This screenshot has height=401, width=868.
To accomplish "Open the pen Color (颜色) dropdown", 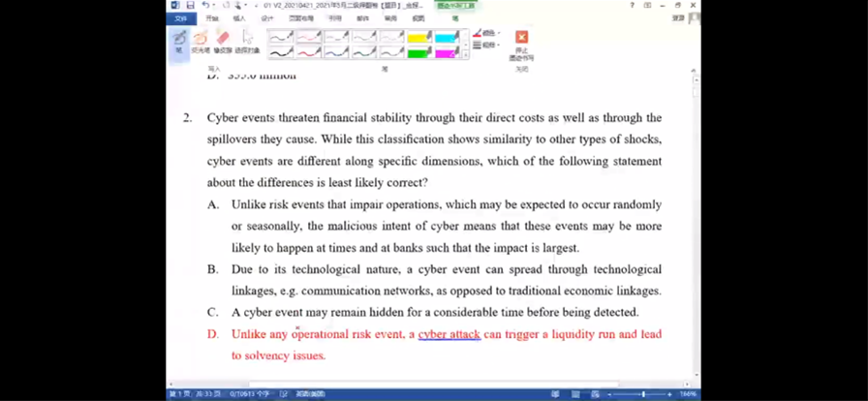I will [x=486, y=34].
